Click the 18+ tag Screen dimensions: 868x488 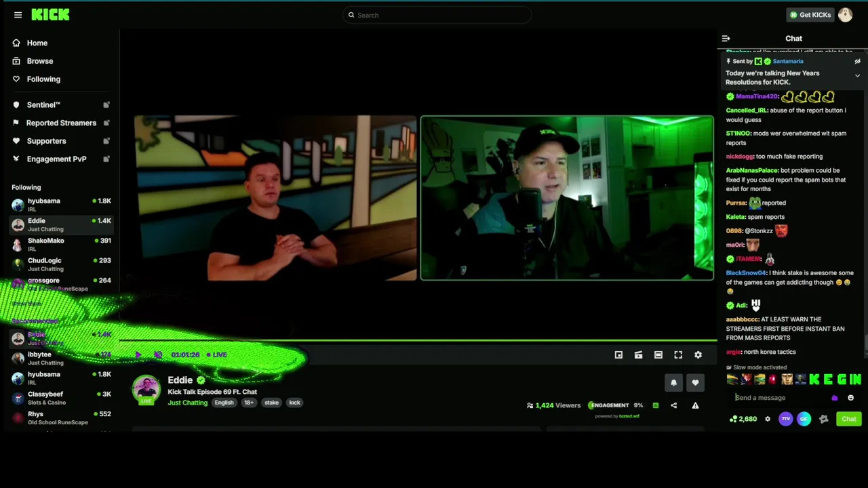249,403
